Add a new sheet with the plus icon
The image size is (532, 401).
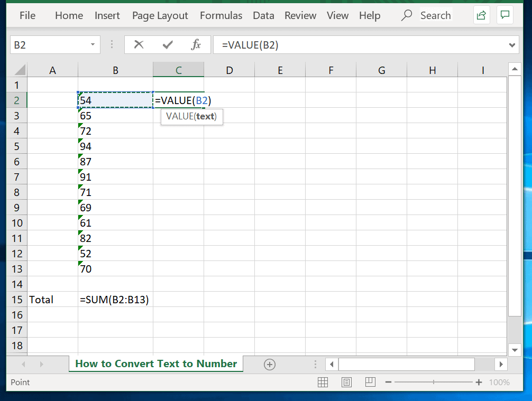[270, 364]
